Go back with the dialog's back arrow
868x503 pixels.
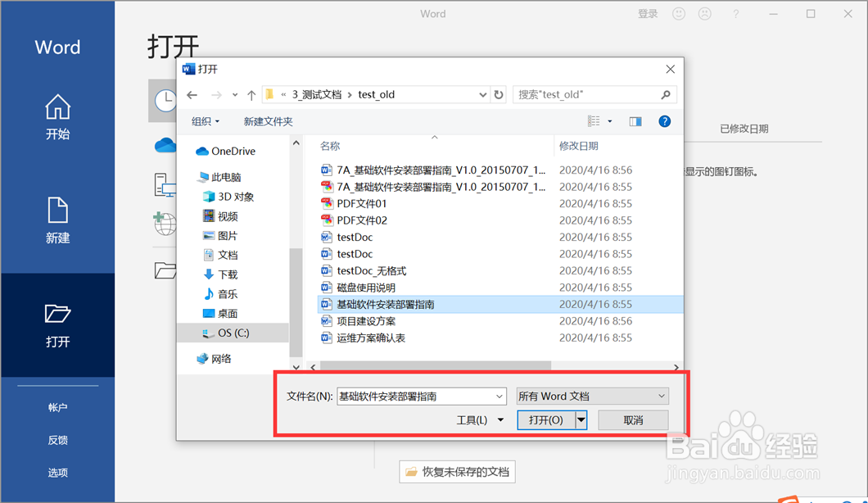click(x=192, y=95)
